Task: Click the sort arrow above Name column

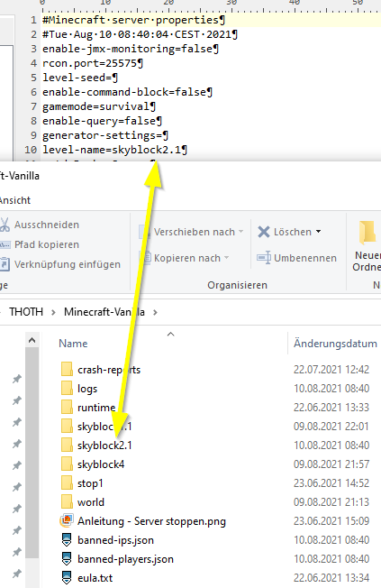Action: click(x=171, y=334)
